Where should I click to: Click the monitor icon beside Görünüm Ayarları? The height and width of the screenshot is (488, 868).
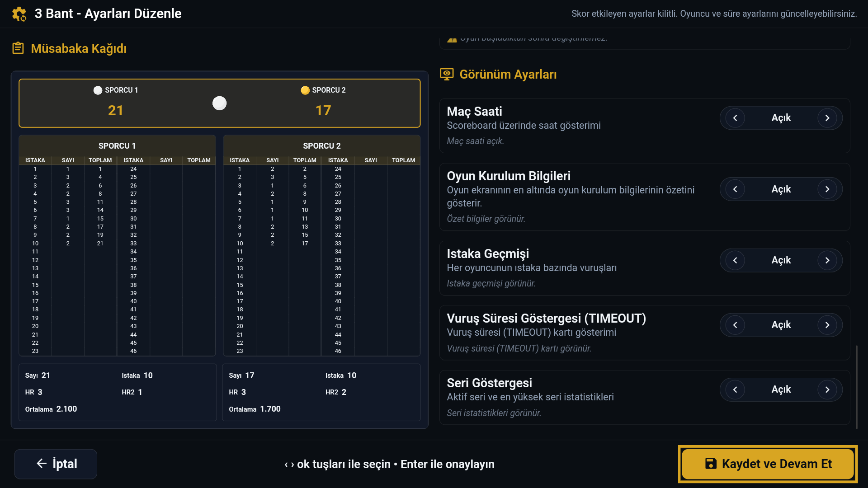(x=447, y=74)
